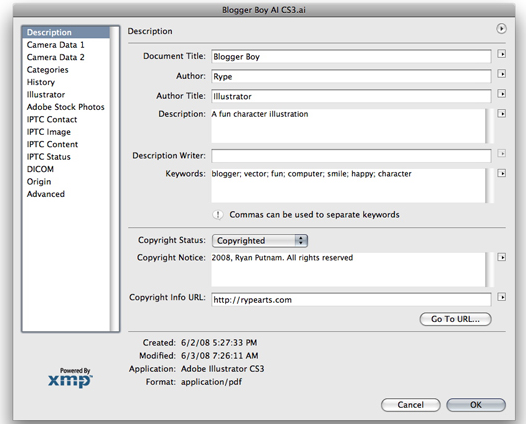Click the Powered By XMP logo
Viewport: 526px width, 424px height.
click(70, 378)
